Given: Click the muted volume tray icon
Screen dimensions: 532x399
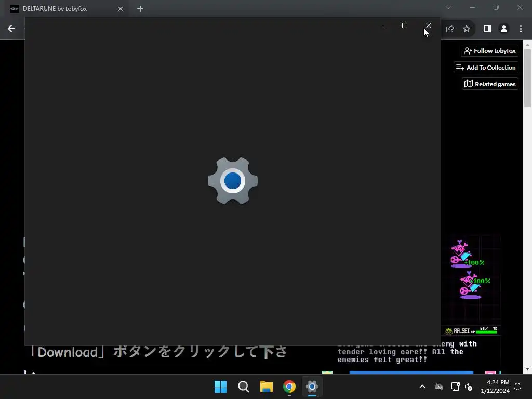Looking at the screenshot, I should pyautogui.click(x=469, y=387).
